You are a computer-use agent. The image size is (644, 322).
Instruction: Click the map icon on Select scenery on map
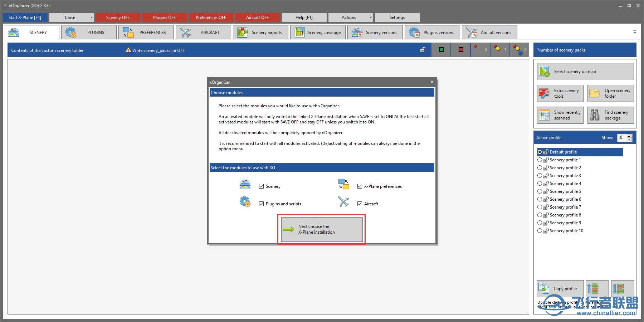(x=544, y=72)
